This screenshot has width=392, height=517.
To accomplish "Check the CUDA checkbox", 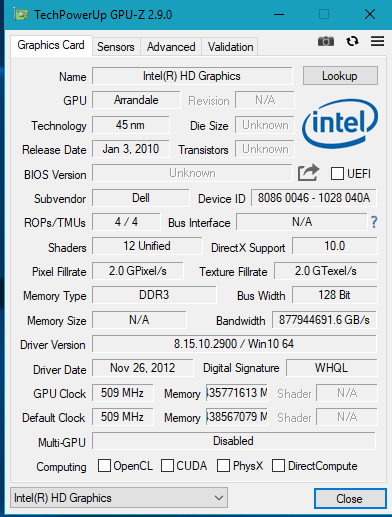I will tap(167, 466).
